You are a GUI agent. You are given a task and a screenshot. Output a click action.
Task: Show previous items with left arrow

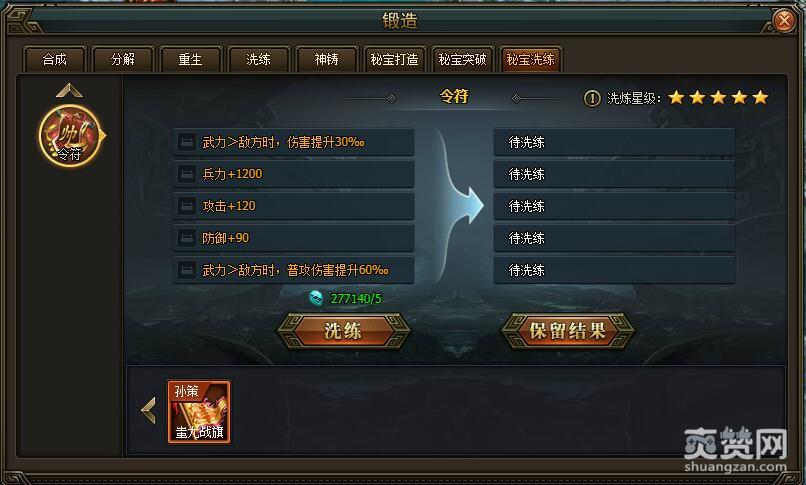[149, 411]
